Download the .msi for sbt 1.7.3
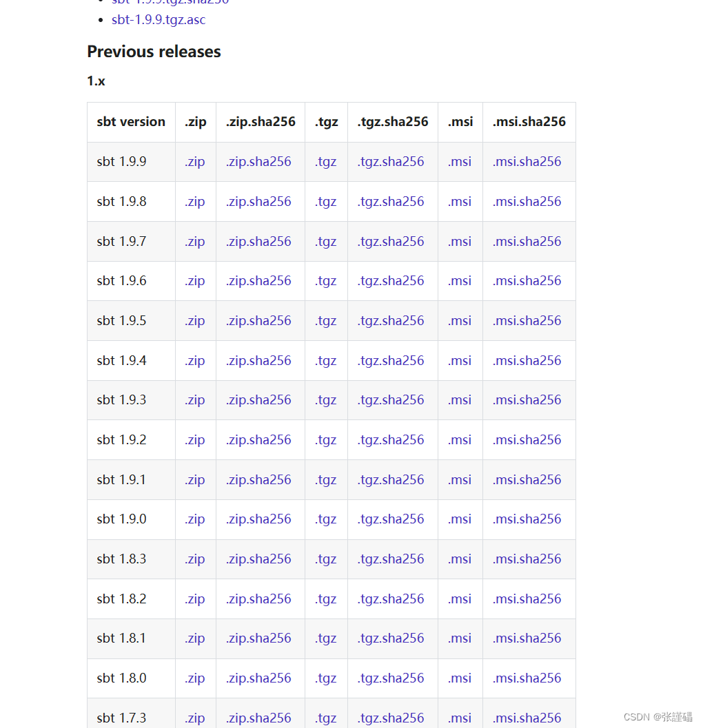703x728 pixels. pos(460,718)
